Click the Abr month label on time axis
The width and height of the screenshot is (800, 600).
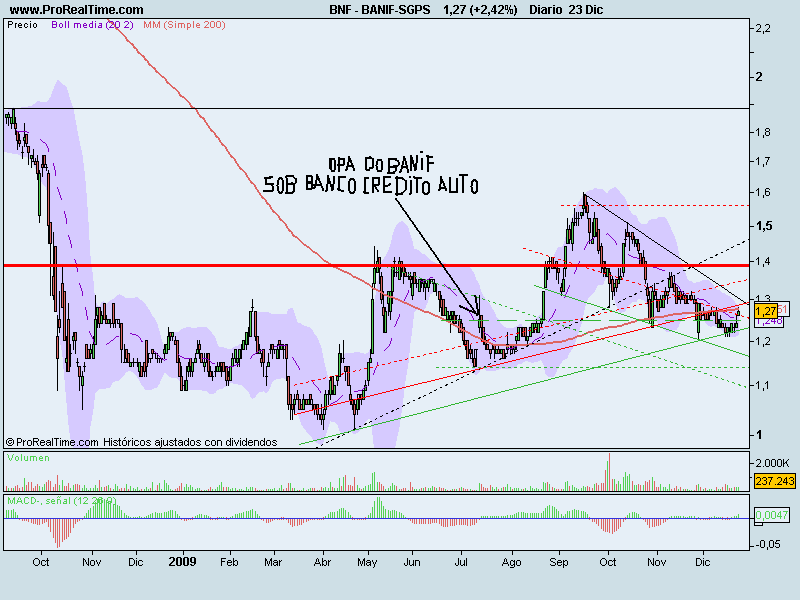pos(322,562)
